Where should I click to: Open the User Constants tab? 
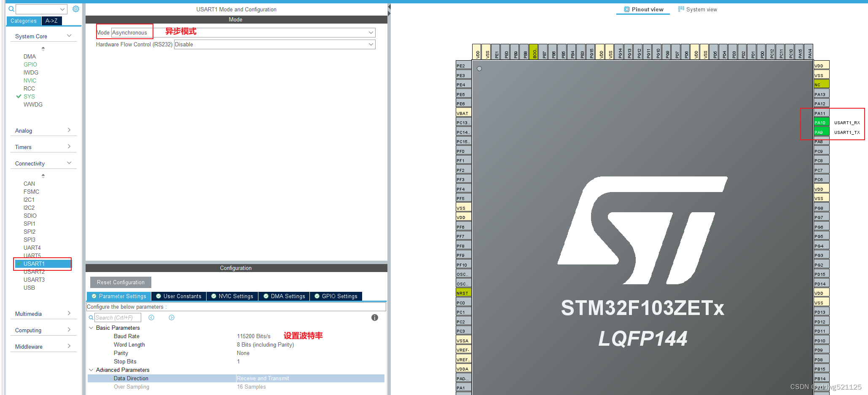click(179, 296)
